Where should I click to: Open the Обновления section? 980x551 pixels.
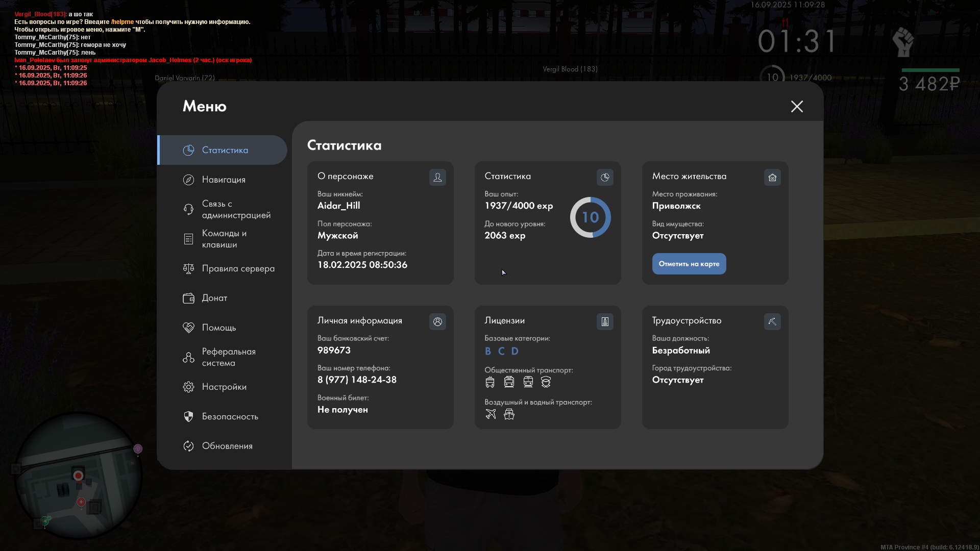coord(227,446)
